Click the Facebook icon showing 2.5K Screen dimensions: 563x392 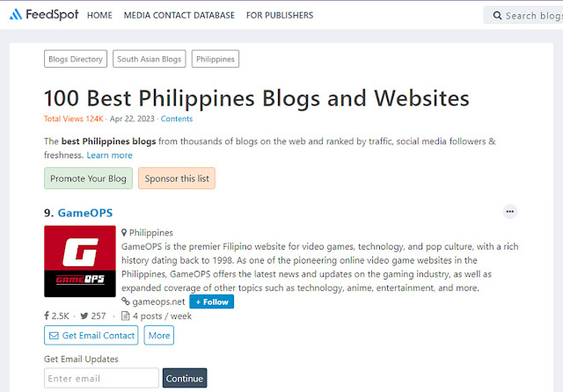pyautogui.click(x=47, y=316)
